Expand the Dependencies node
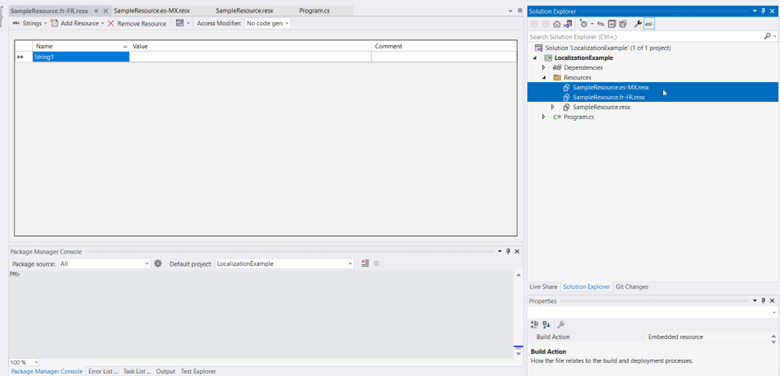 click(544, 68)
